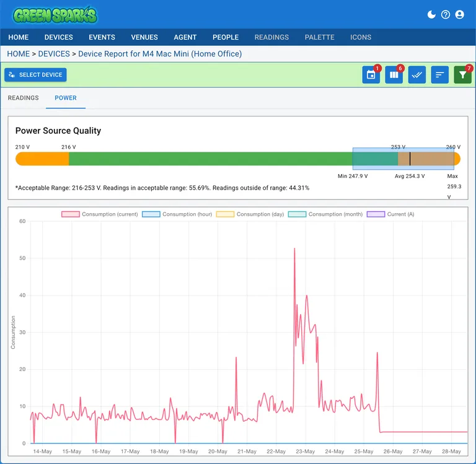Click the Select Device button
The image size is (476, 464).
point(35,75)
